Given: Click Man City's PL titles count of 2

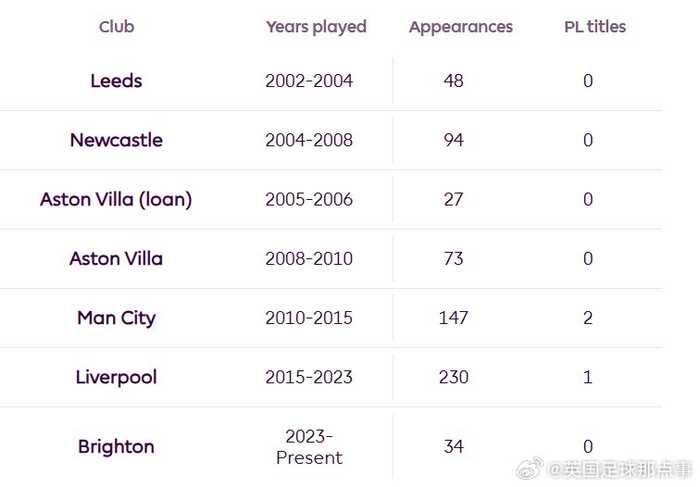Looking at the screenshot, I should (588, 318).
